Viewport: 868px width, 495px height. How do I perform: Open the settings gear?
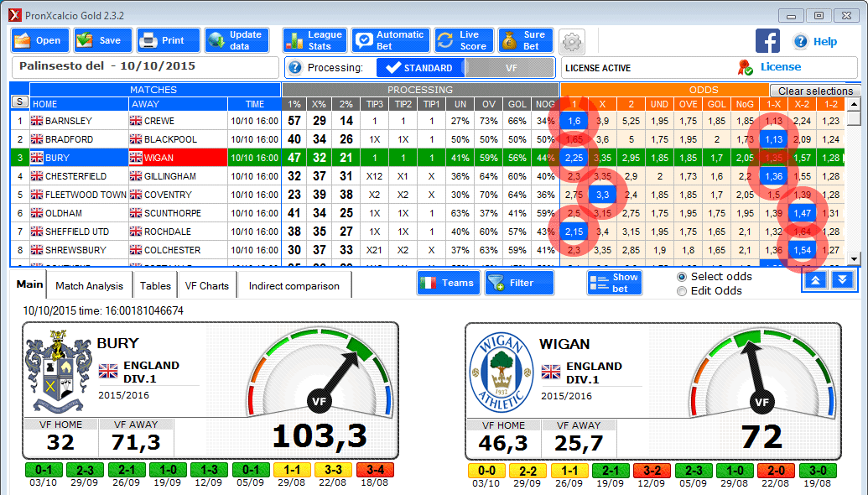(x=572, y=41)
